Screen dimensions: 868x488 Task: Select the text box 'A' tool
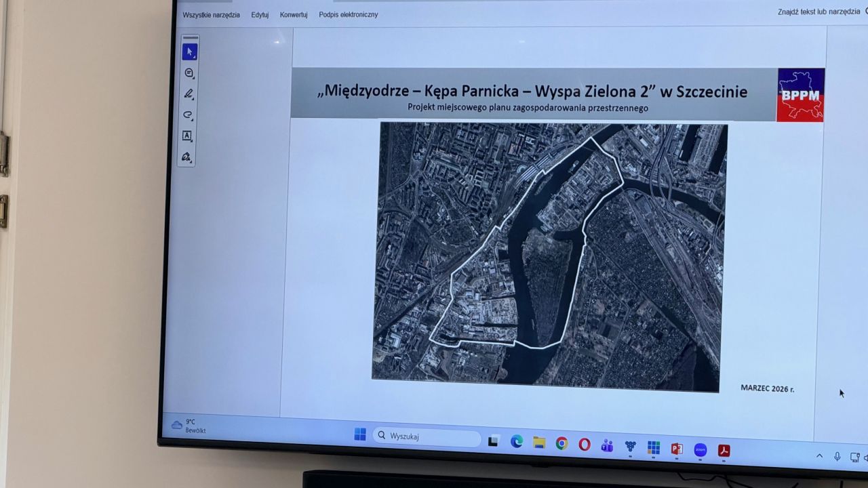(x=187, y=136)
